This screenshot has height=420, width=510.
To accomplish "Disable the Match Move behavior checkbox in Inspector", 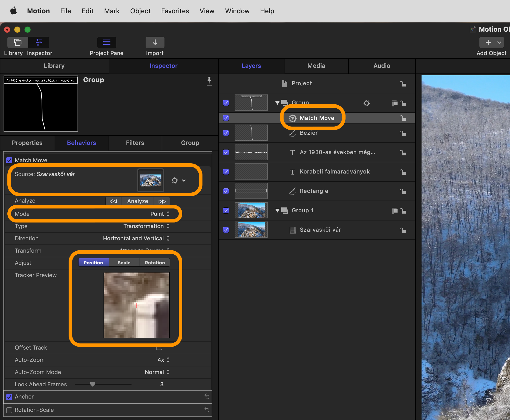I will tap(9, 160).
